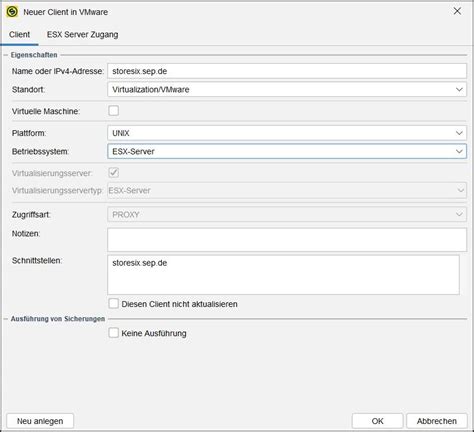Switch to the ESX Server Zugang tab
Viewport: 474px width, 432px height.
(82, 35)
